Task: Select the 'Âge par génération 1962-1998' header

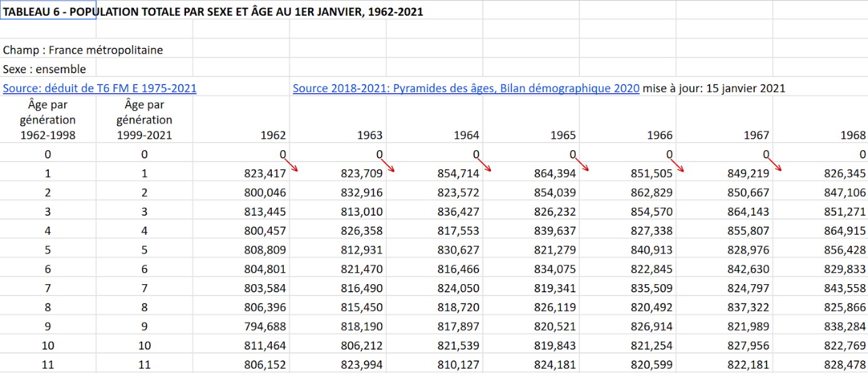Action: coord(48,120)
